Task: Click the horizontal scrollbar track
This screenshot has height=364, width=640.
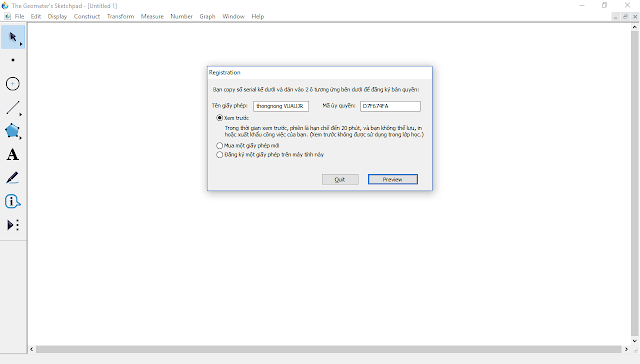Action: [x=329, y=349]
